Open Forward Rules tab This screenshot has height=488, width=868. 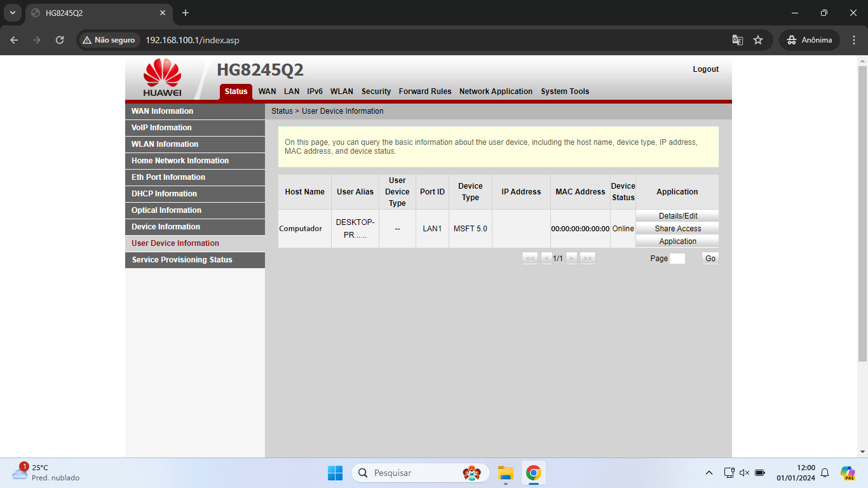point(425,91)
